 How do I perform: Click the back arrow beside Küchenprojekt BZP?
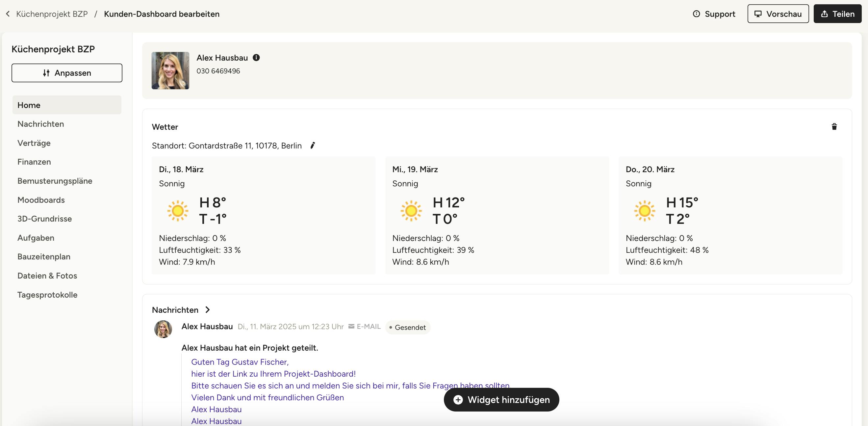tap(8, 14)
